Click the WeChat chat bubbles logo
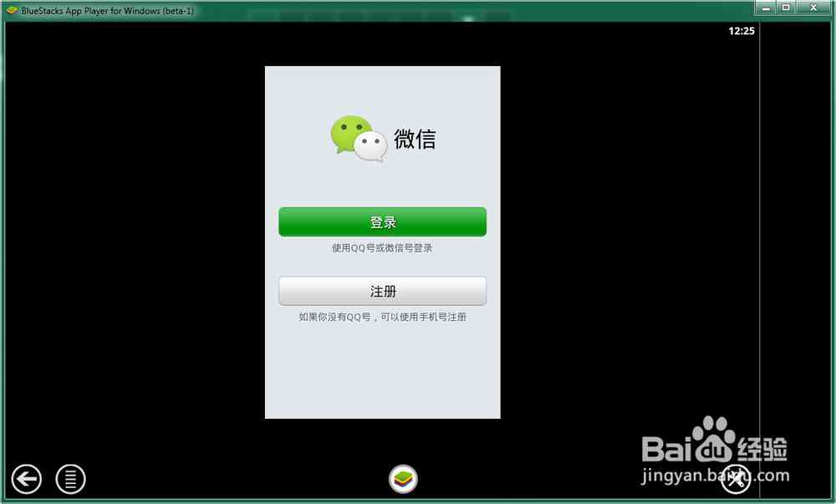The image size is (836, 504). [x=359, y=139]
